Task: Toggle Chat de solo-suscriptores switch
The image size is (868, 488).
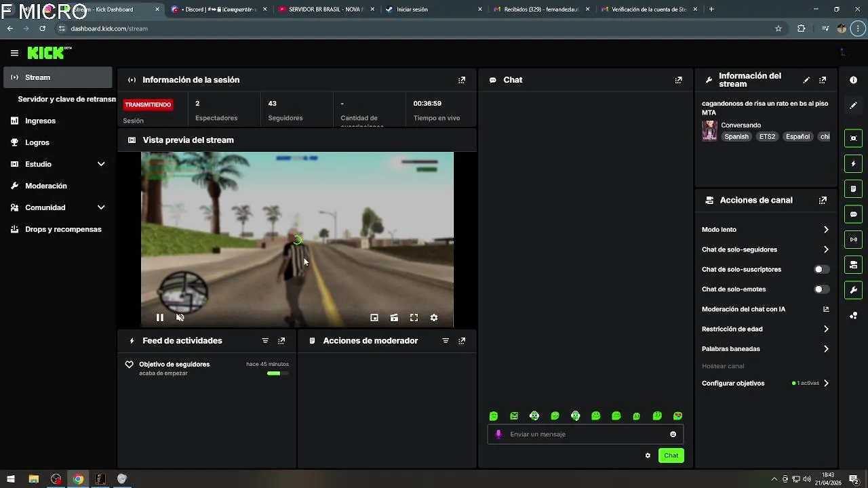Action: coord(821,270)
